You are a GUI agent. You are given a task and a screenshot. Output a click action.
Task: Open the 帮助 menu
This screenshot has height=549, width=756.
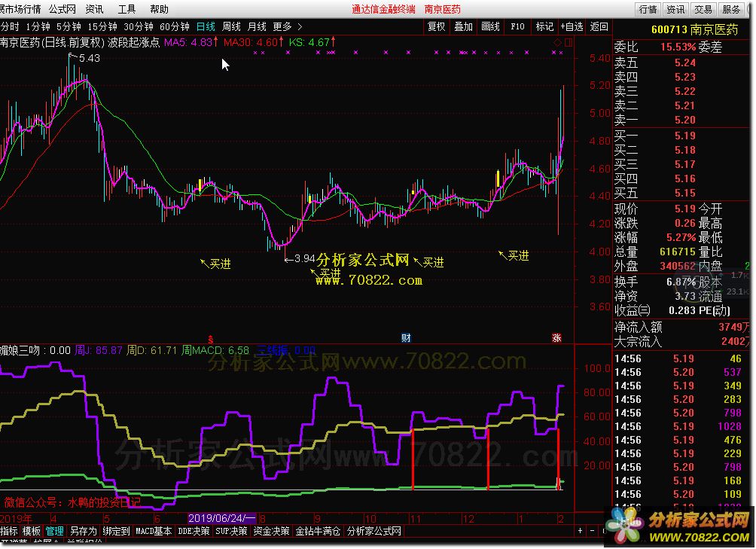159,9
